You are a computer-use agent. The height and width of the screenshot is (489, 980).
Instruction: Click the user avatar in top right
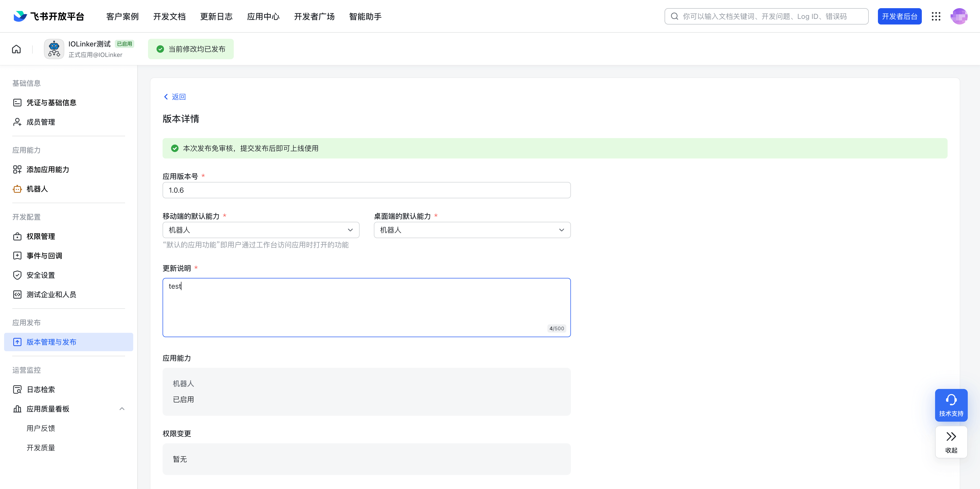point(959,16)
